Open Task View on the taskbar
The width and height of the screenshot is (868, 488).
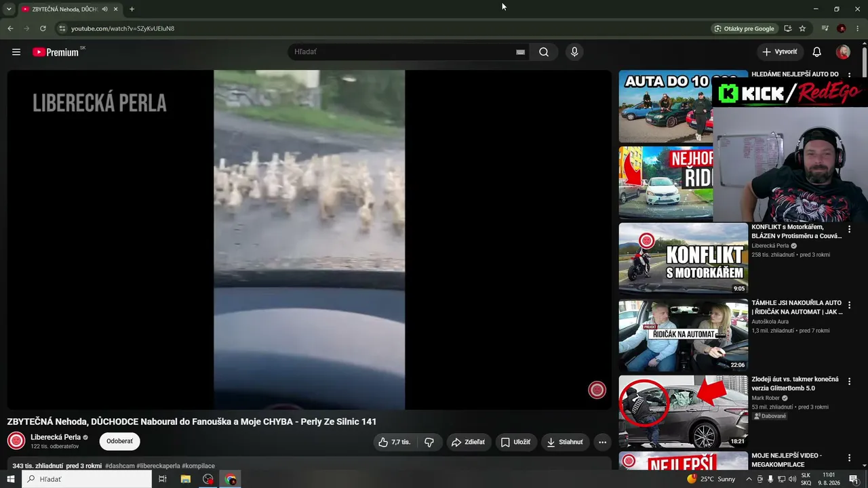163,479
